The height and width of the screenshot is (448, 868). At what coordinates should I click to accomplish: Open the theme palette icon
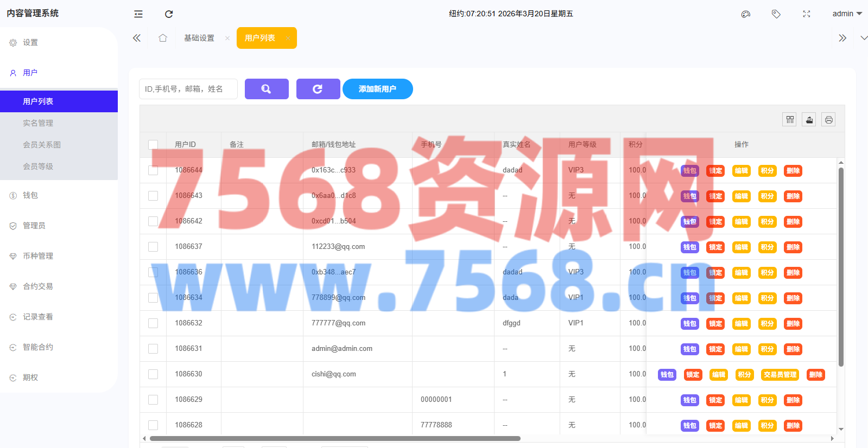[746, 14]
